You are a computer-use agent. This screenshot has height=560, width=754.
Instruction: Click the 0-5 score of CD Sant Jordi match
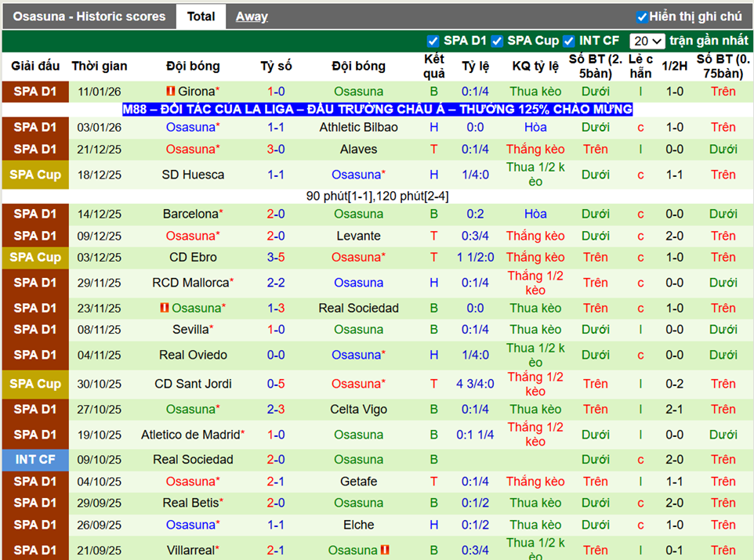[276, 384]
